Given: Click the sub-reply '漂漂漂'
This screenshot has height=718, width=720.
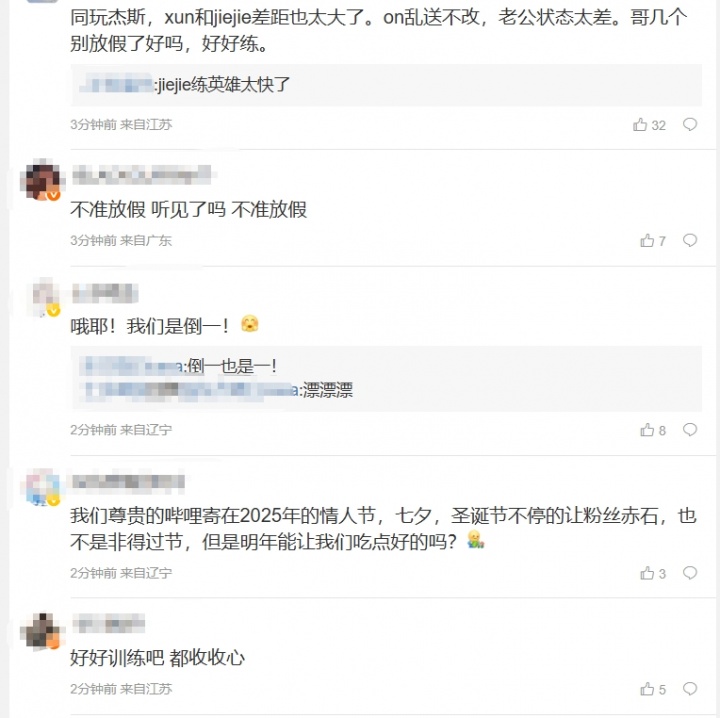Looking at the screenshot, I should pyautogui.click(x=328, y=390).
